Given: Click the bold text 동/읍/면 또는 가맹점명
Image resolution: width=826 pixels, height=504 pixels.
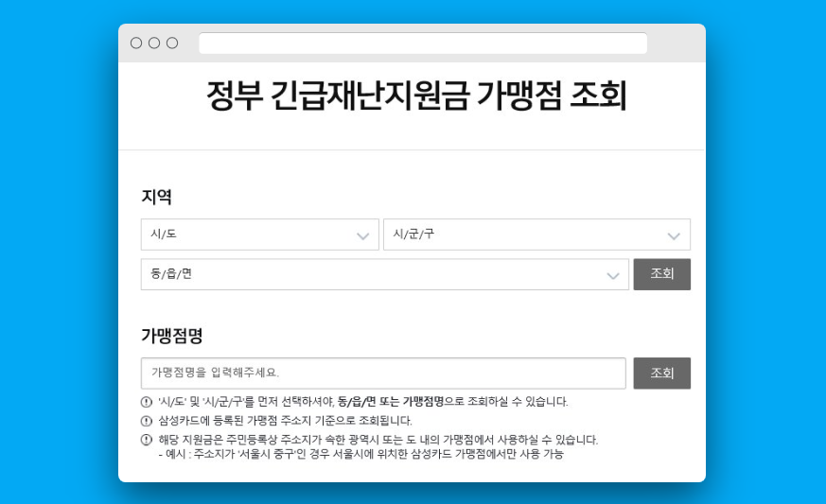Looking at the screenshot, I should (391, 402).
